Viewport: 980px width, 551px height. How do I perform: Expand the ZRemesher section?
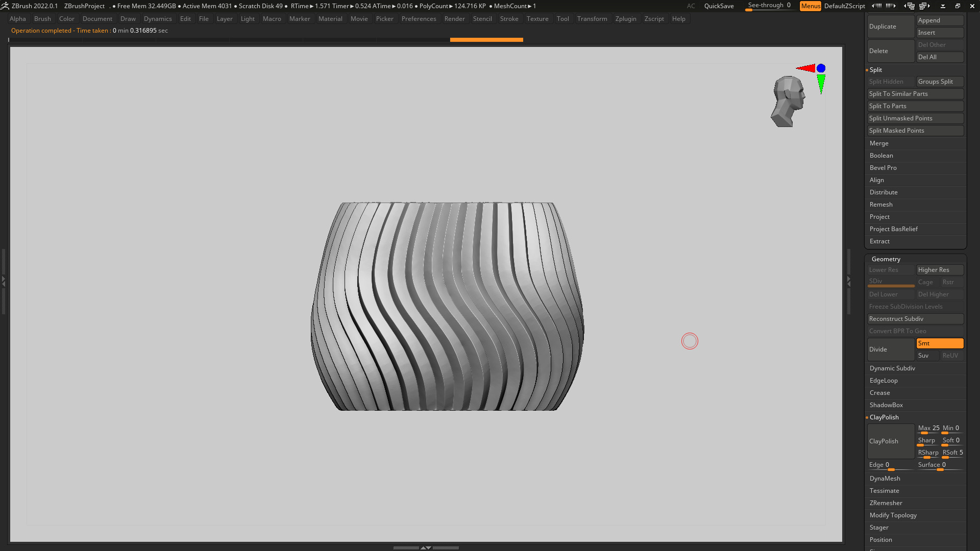point(886,503)
